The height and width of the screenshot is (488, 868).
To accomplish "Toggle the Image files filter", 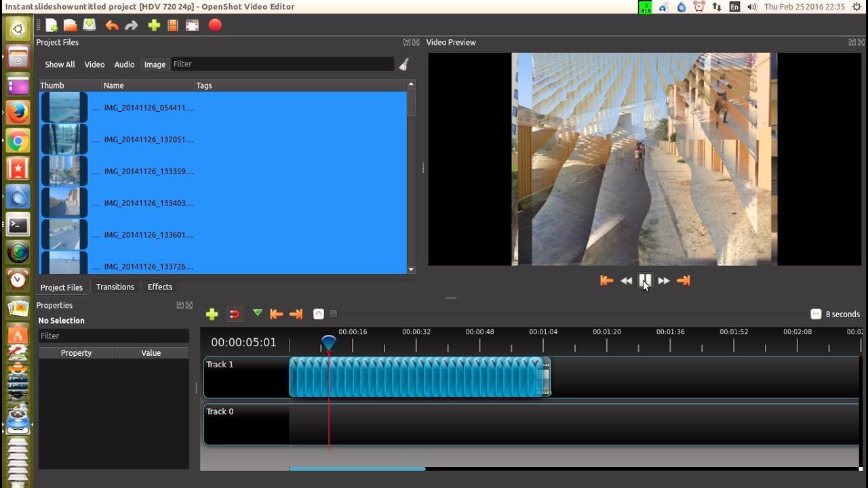I will coord(155,64).
